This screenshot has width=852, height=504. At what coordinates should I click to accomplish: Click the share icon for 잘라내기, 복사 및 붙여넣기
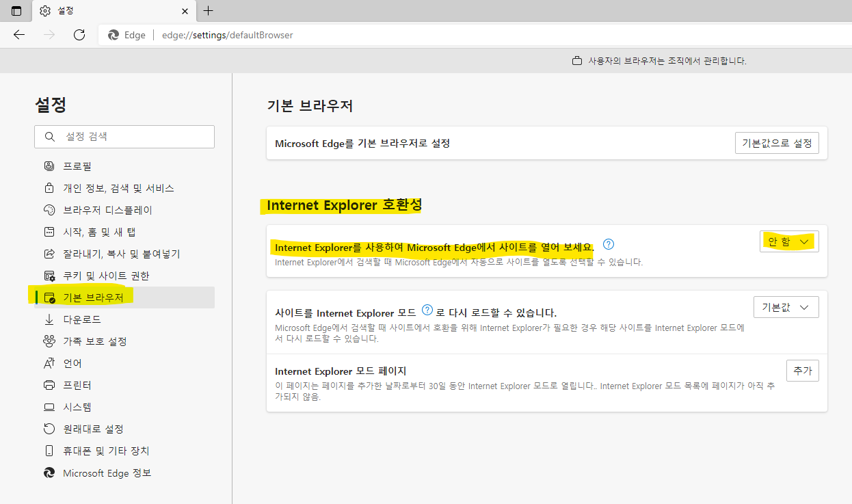pyautogui.click(x=49, y=254)
